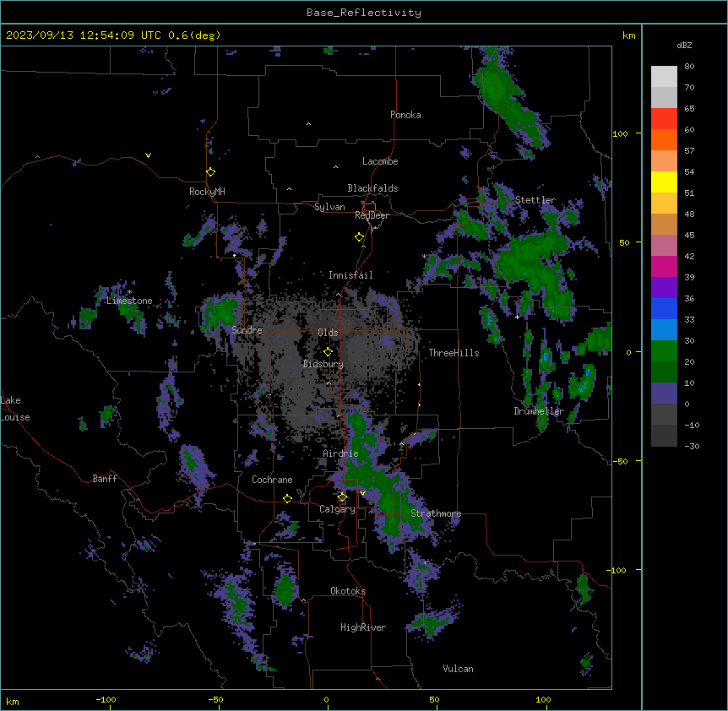
Task: Select the bright green 20-30 dBZ legend swatch
Action: [664, 351]
